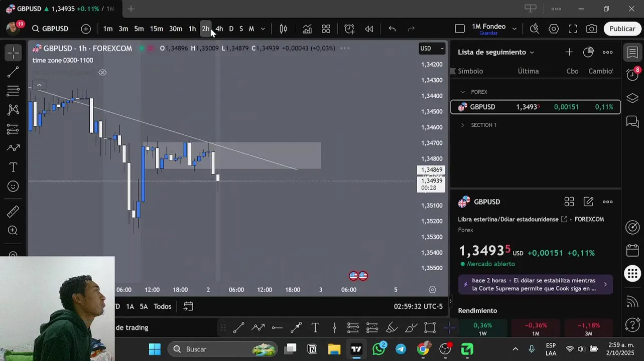
Task: Select the ruler measure tool
Action: click(14, 212)
